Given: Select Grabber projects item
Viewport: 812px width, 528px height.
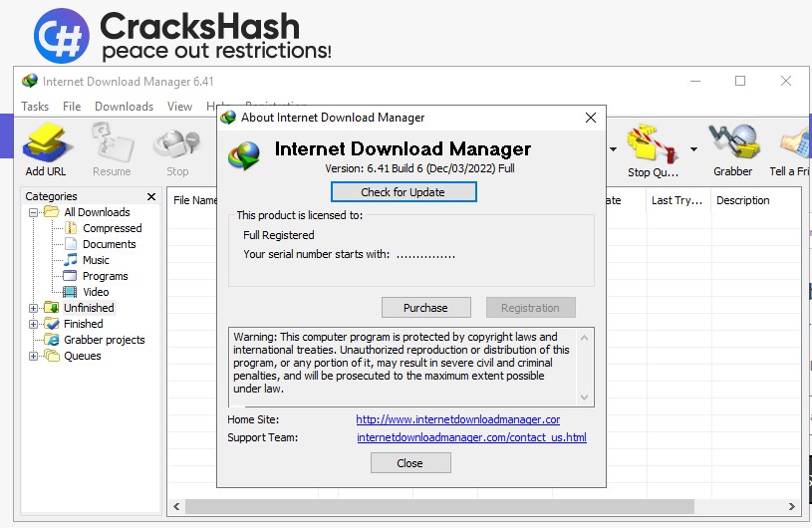Looking at the screenshot, I should 104,340.
